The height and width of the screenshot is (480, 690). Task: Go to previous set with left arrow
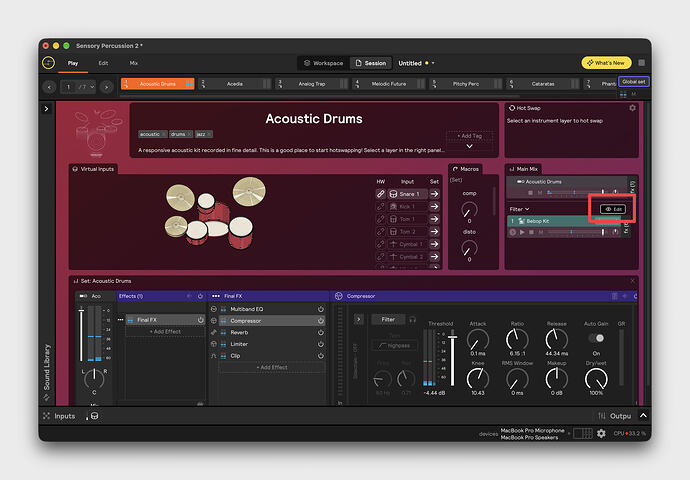(49, 87)
